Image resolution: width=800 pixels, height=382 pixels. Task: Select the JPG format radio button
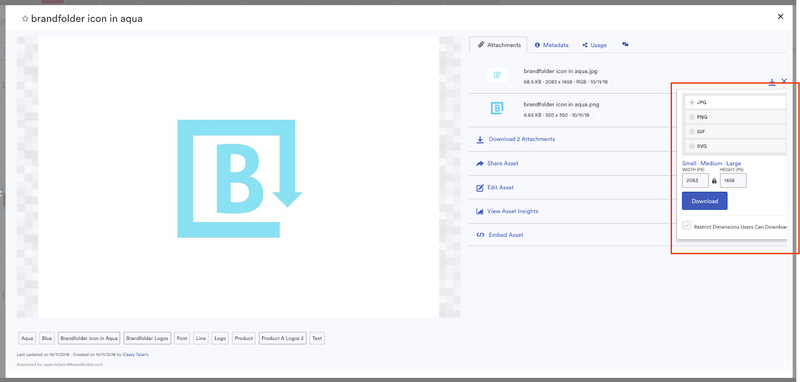pyautogui.click(x=692, y=103)
